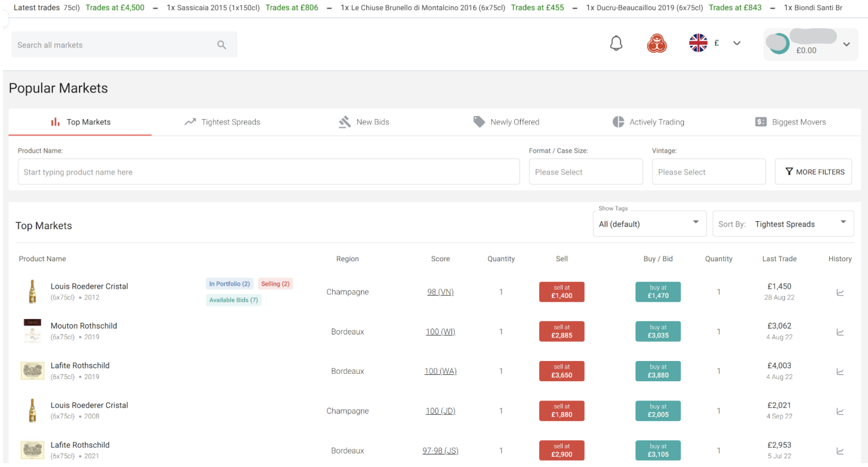The image size is (868, 467).
Task: Click sell at £2,900 button
Action: click(x=562, y=450)
